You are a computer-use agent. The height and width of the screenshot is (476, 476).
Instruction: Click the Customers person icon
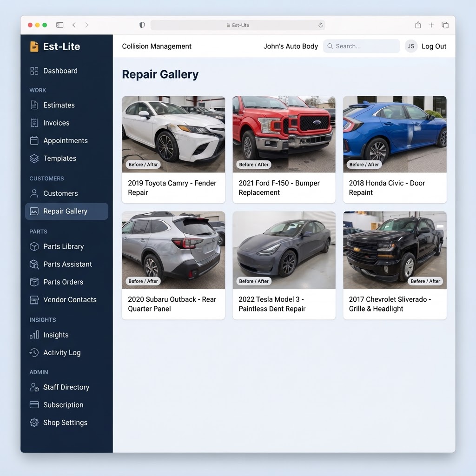pos(34,193)
